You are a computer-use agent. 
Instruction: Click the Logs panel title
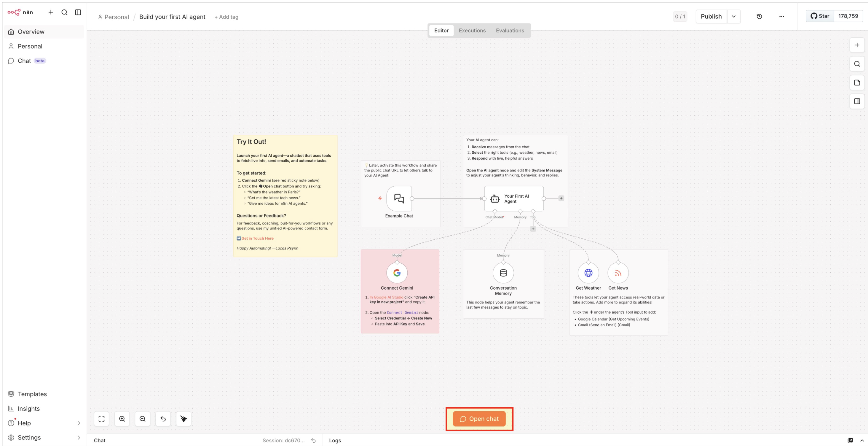coord(335,441)
